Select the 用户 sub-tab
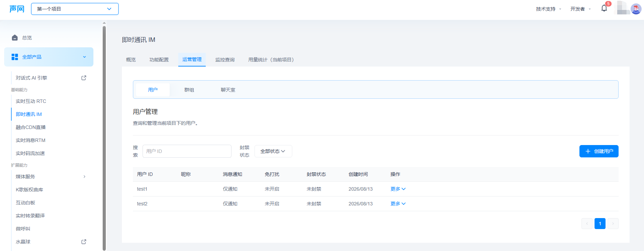 point(153,90)
